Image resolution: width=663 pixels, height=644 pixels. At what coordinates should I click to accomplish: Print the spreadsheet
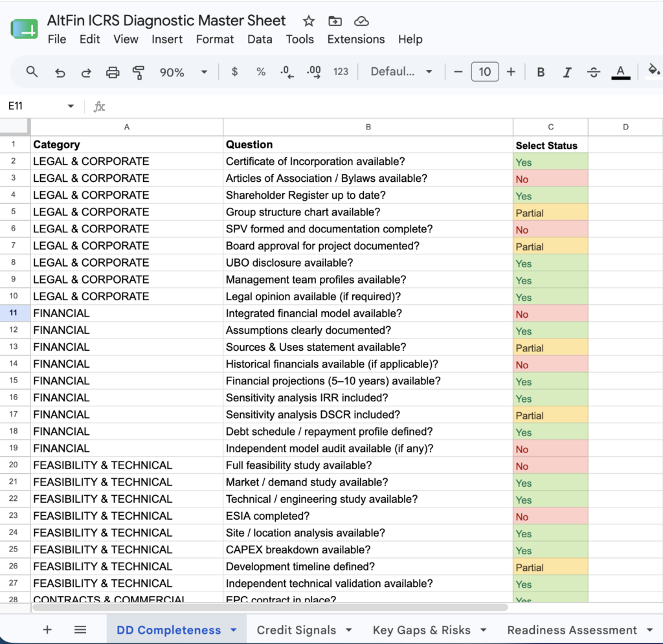113,72
